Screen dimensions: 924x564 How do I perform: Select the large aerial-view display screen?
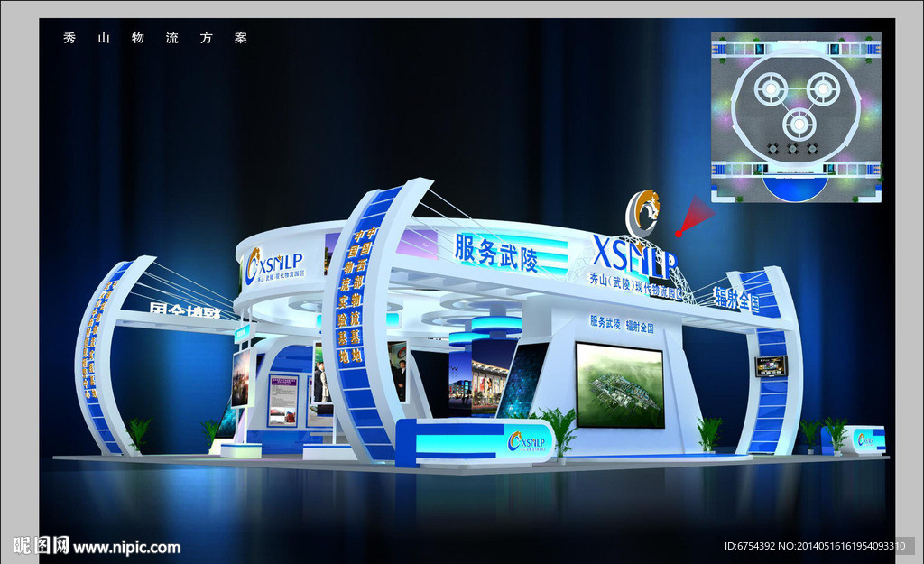point(620,385)
